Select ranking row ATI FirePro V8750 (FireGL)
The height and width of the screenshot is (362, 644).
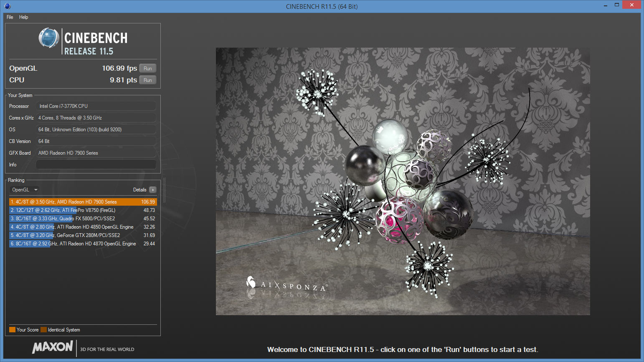pyautogui.click(x=83, y=210)
